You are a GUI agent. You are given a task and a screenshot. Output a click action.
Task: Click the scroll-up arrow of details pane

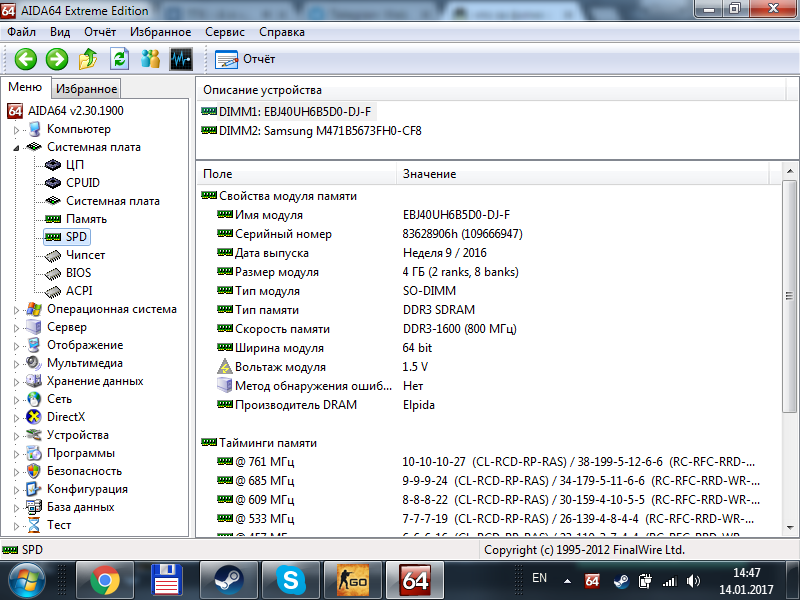789,171
